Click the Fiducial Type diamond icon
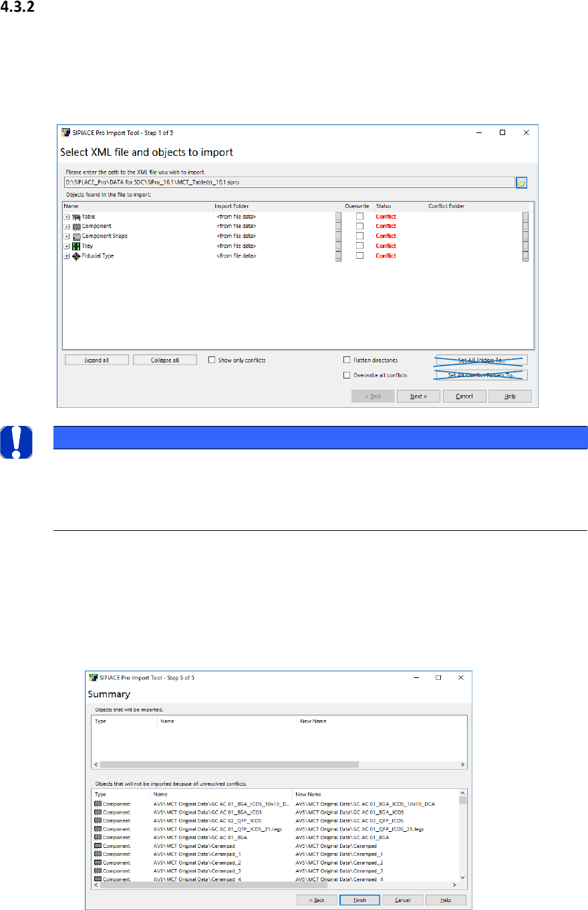 pos(76,256)
